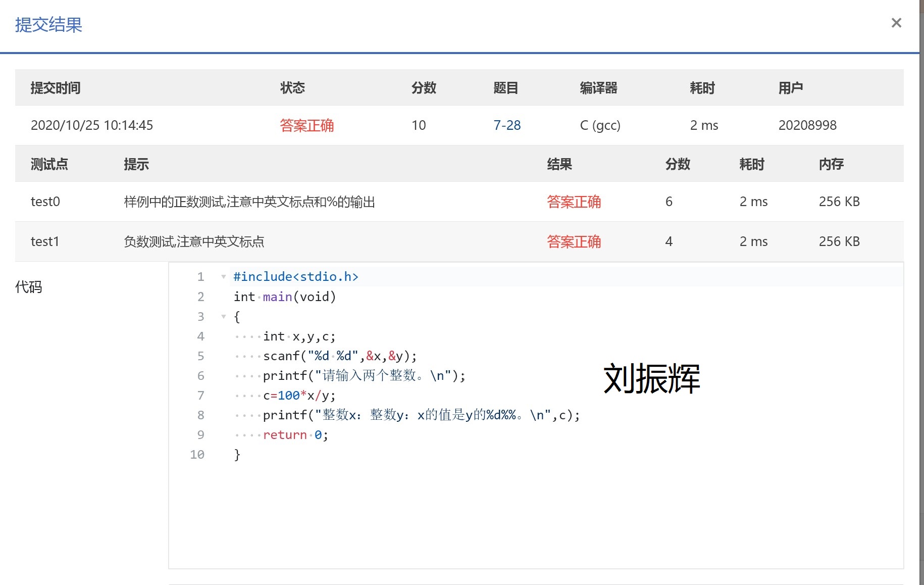Click the test1 hint text 负数测试
Screen dimensions: 924x585
tap(194, 241)
